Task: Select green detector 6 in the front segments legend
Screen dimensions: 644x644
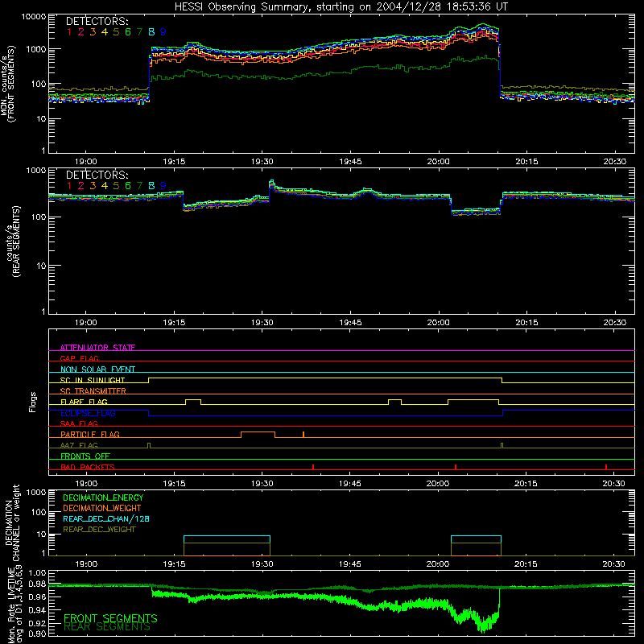Action: point(128,32)
